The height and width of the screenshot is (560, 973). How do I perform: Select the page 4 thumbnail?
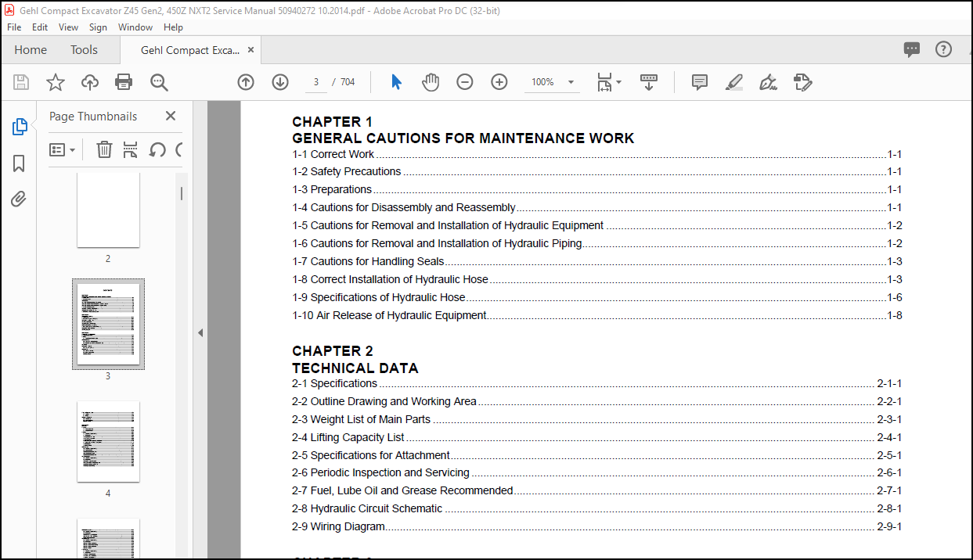pos(108,442)
